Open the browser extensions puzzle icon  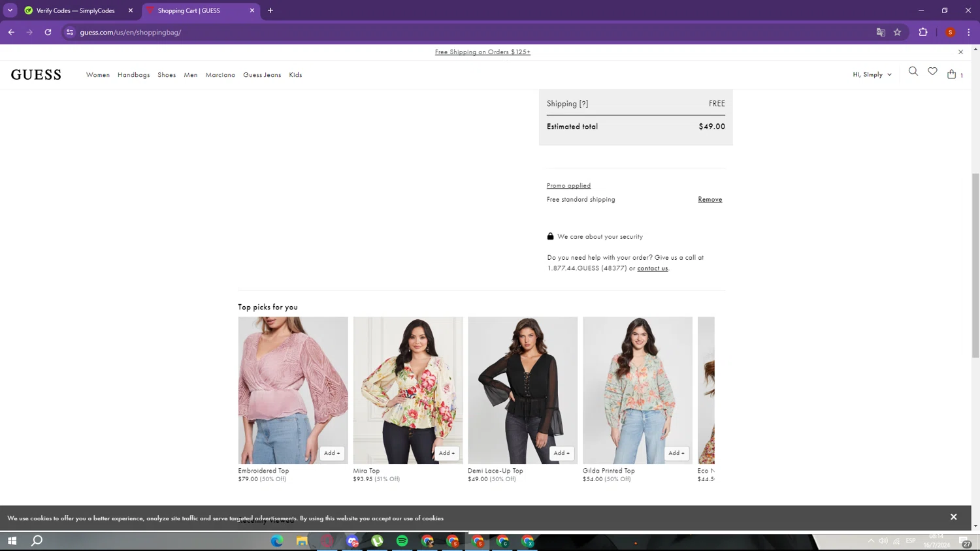(923, 32)
